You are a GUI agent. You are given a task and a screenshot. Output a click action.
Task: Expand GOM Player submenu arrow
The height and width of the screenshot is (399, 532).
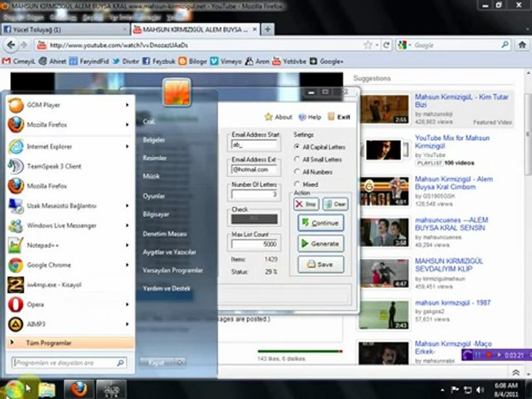coord(127,105)
